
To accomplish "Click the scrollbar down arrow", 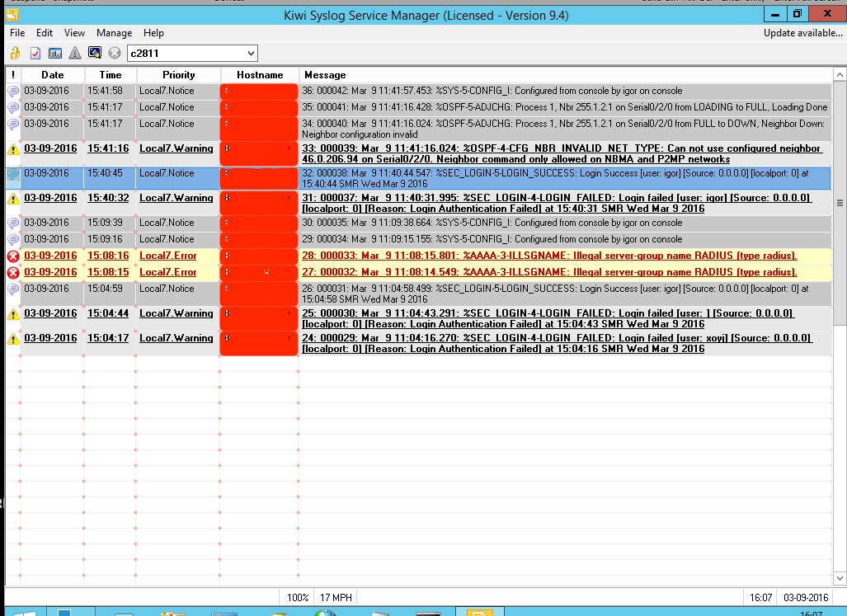I will coord(840,578).
